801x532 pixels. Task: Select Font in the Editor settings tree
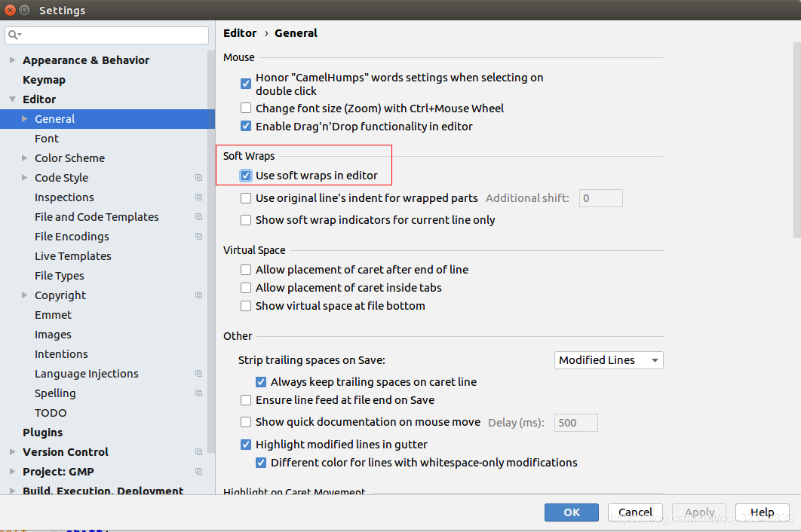47,139
